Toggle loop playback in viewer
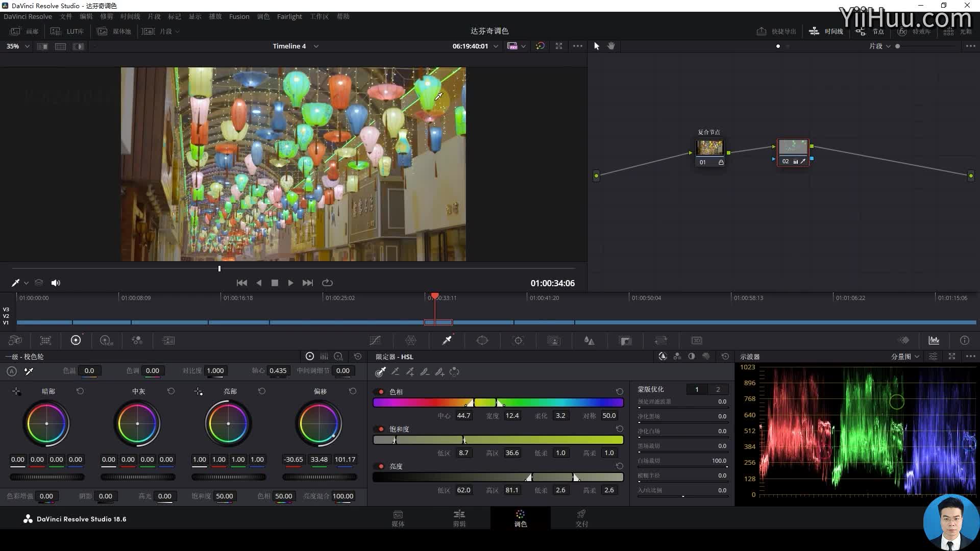The image size is (980, 551). (x=328, y=283)
